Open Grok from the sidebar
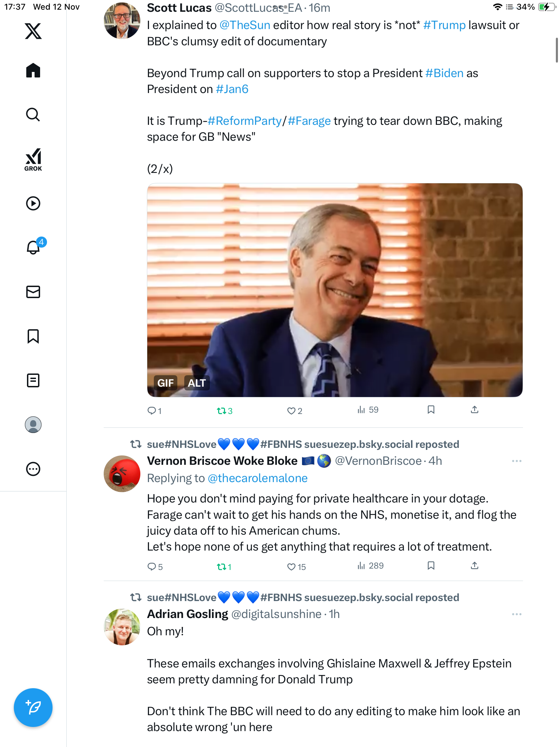 (33, 159)
